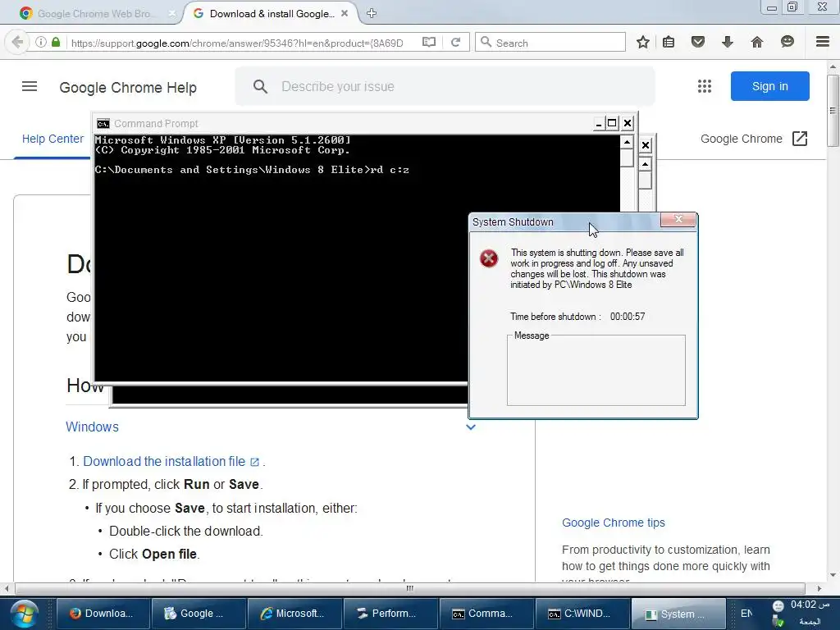The width and height of the screenshot is (840, 630).
Task: Click the browser vertical scrollbar thumb
Action: tap(833, 111)
